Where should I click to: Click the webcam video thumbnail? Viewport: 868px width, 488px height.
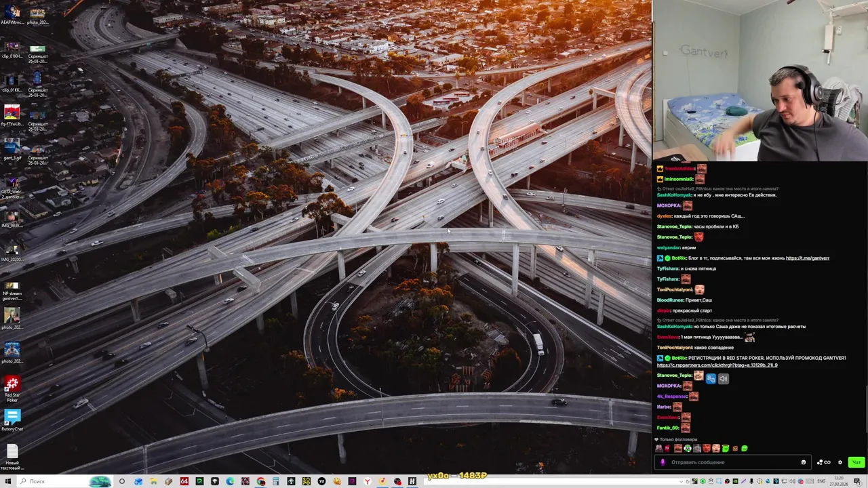tap(760, 80)
